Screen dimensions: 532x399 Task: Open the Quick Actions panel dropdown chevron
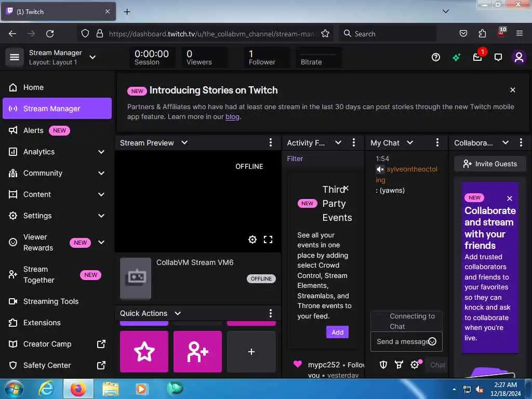click(x=178, y=313)
